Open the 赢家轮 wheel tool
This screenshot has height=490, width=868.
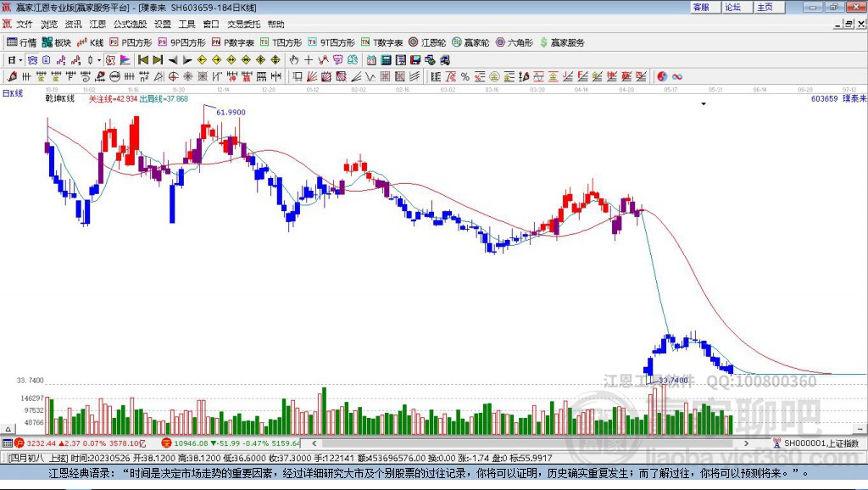(470, 42)
